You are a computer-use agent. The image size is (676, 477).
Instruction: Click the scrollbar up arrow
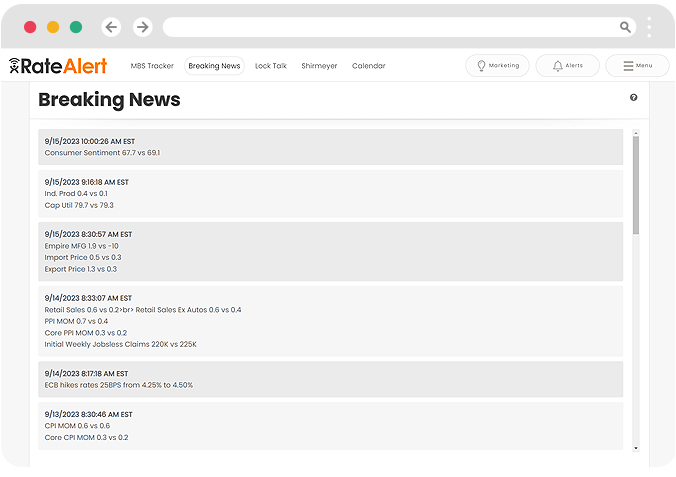point(635,132)
